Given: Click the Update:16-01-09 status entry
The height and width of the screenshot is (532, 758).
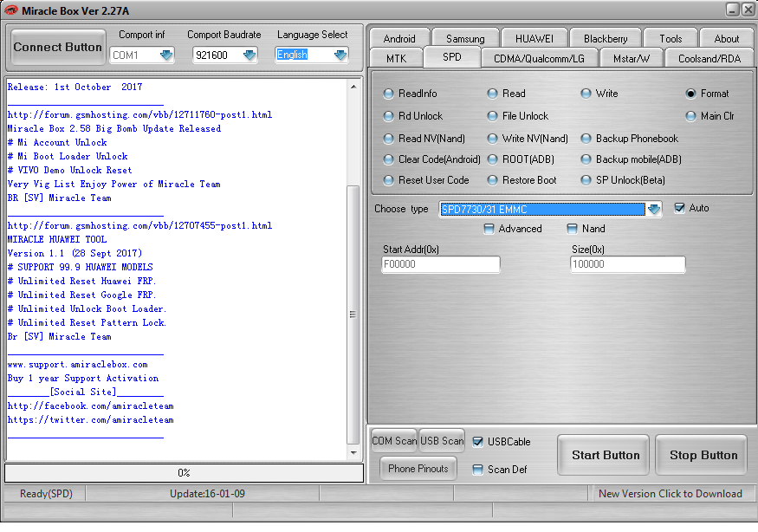Looking at the screenshot, I should [x=207, y=494].
